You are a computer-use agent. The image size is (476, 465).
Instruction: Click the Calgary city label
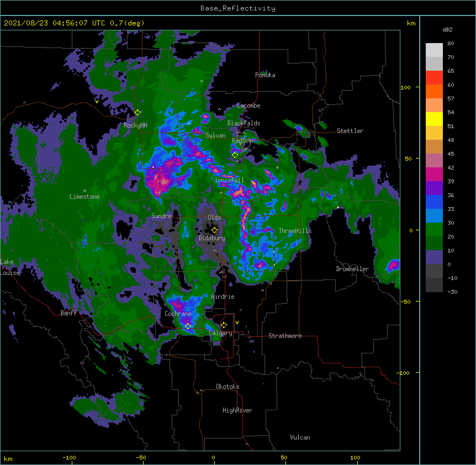pos(220,333)
